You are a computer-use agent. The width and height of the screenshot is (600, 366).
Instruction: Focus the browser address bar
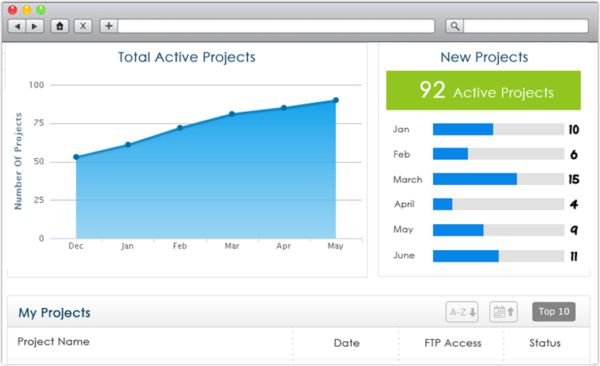click(276, 26)
